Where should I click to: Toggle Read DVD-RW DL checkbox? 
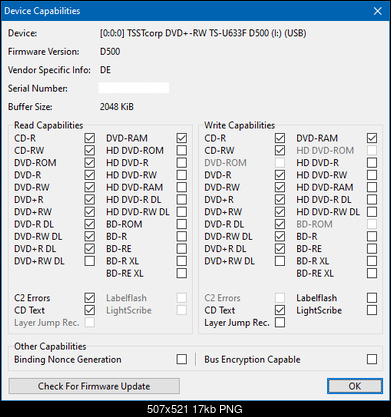click(x=90, y=236)
